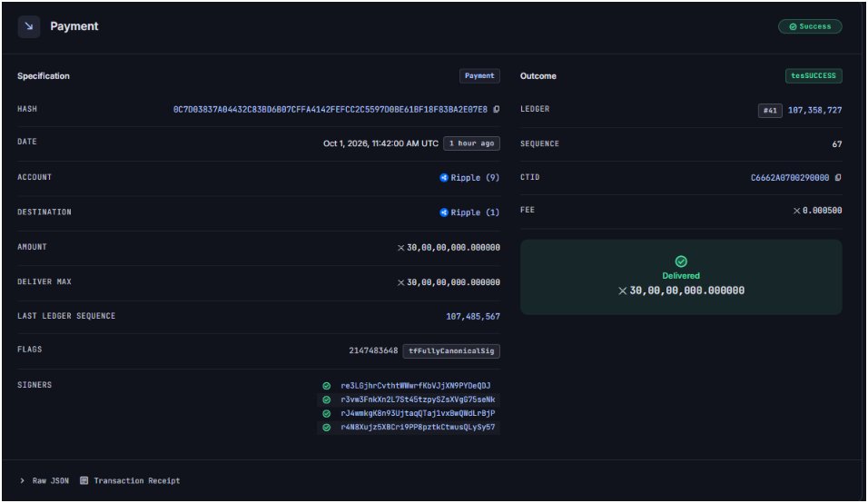This screenshot has width=868, height=503.
Task: Click checkmark beside signer re3LGjhrCvtht
Action: tap(327, 386)
